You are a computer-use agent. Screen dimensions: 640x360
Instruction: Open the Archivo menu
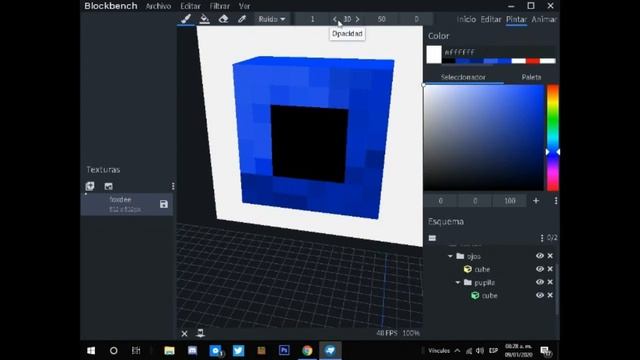(x=158, y=6)
